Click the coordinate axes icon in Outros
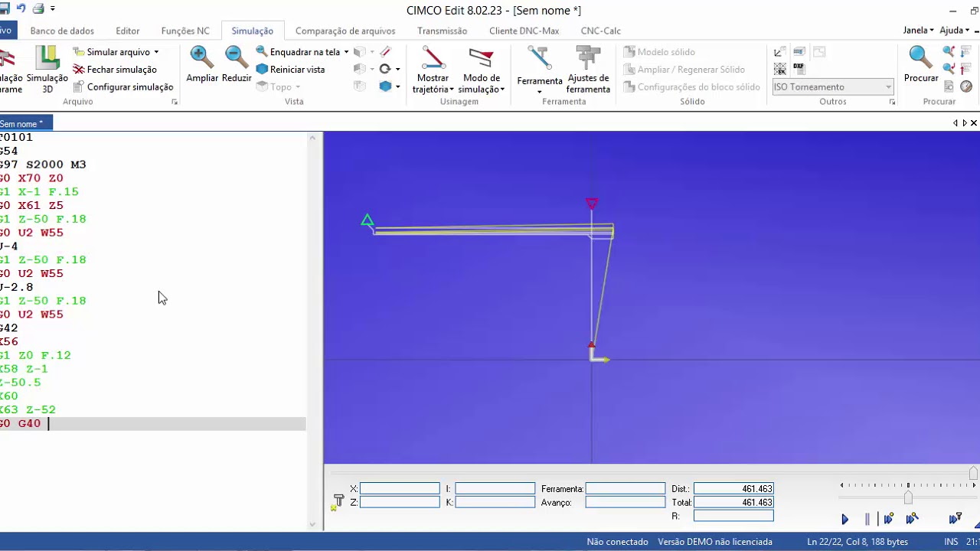Viewport: 980px width, 551px height. [x=780, y=52]
